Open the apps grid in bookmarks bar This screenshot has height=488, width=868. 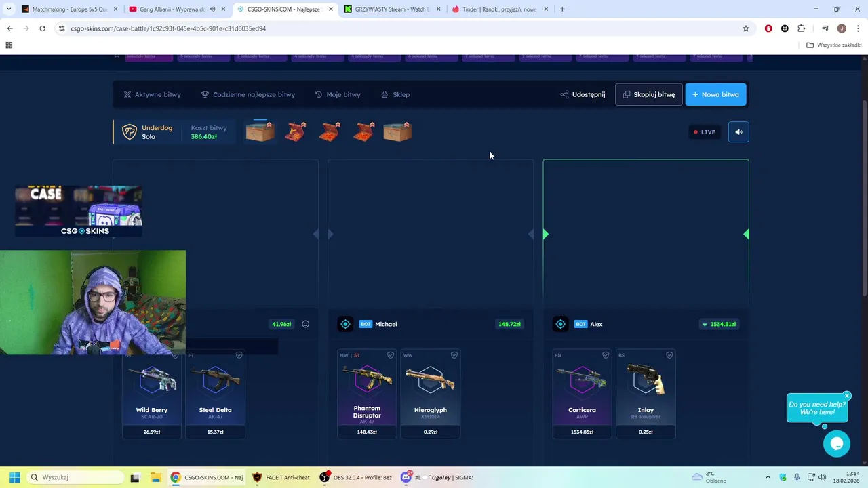coord(9,45)
